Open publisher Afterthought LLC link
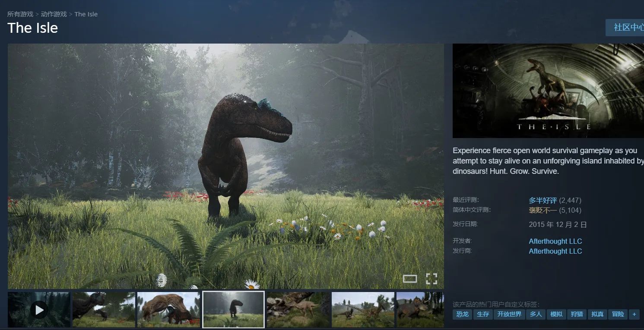 (x=555, y=251)
